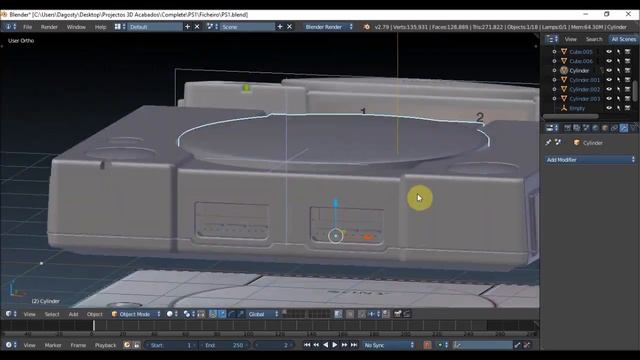The height and width of the screenshot is (360, 640).
Task: Switch to Modifiers wrench tab icon
Action: 624,128
